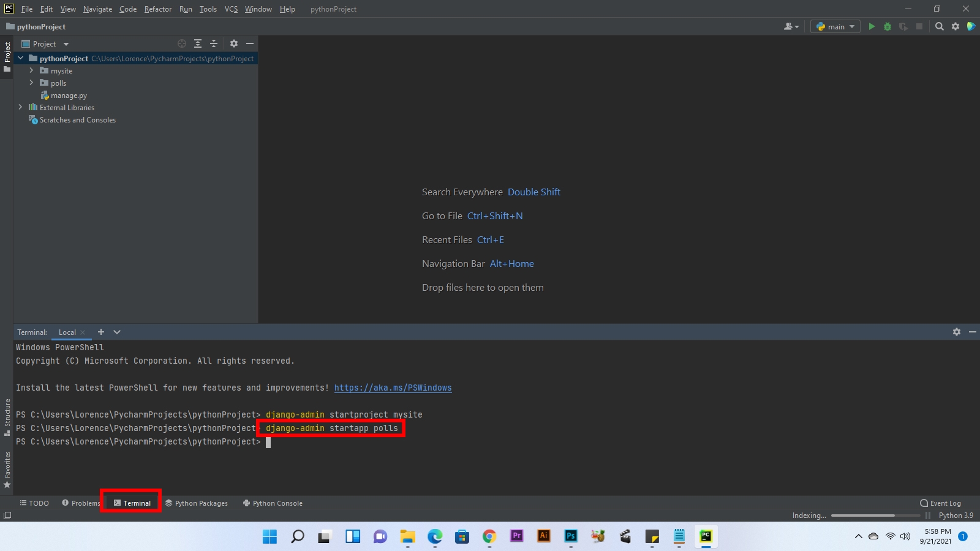Viewport: 980px width, 551px height.
Task: Start debugging with the Debug icon
Action: (x=887, y=26)
